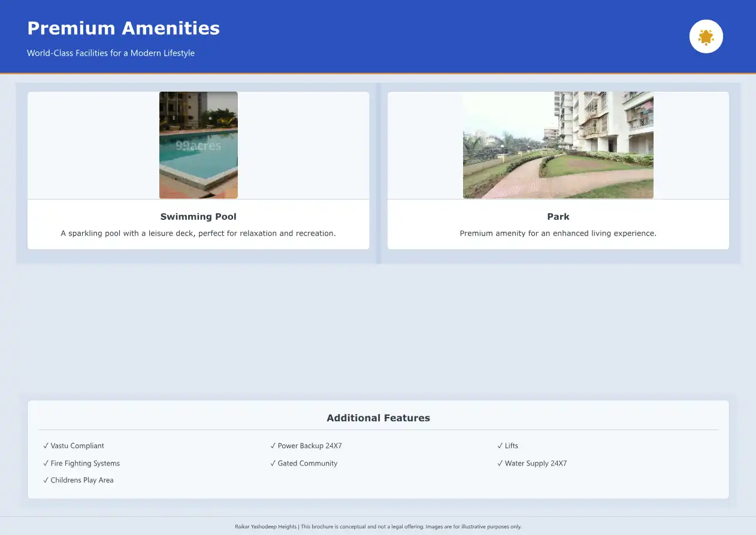Select the Swimming Pool card title
756x535 pixels.
[198, 217]
